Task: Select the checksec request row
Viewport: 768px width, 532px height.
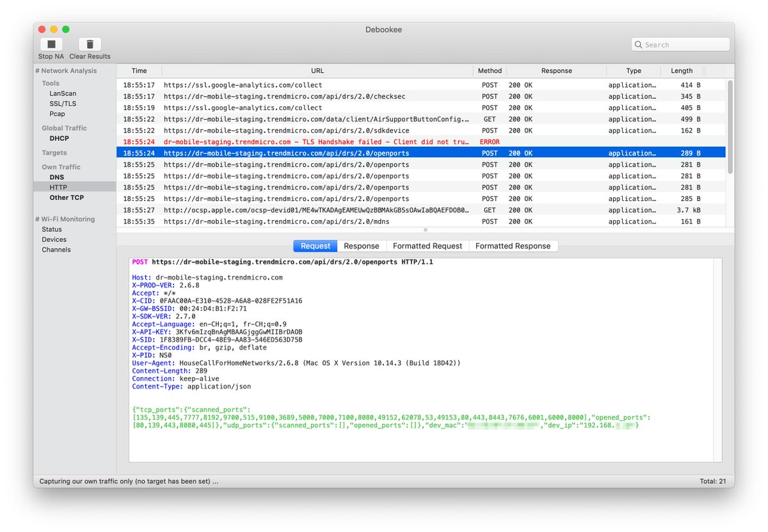Action: click(422, 97)
